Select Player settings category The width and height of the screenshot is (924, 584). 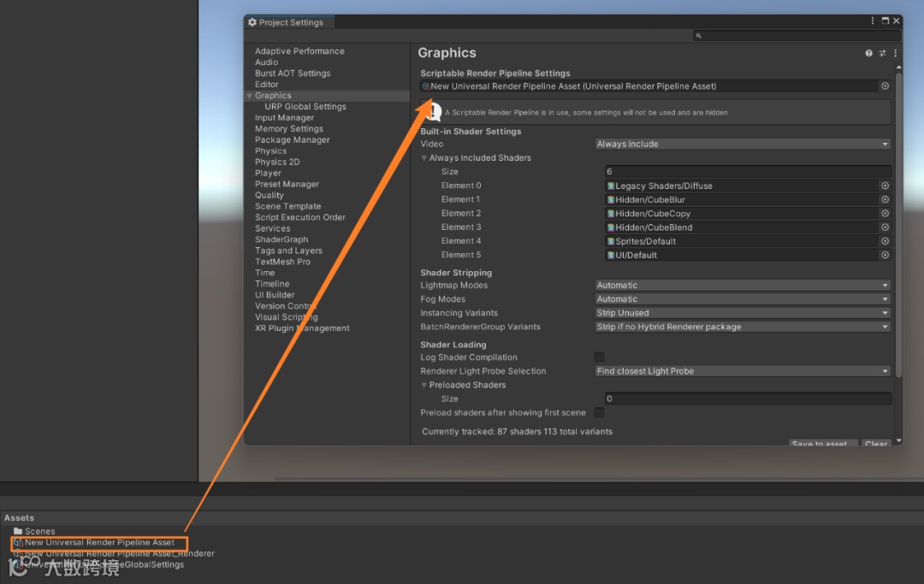pos(268,173)
